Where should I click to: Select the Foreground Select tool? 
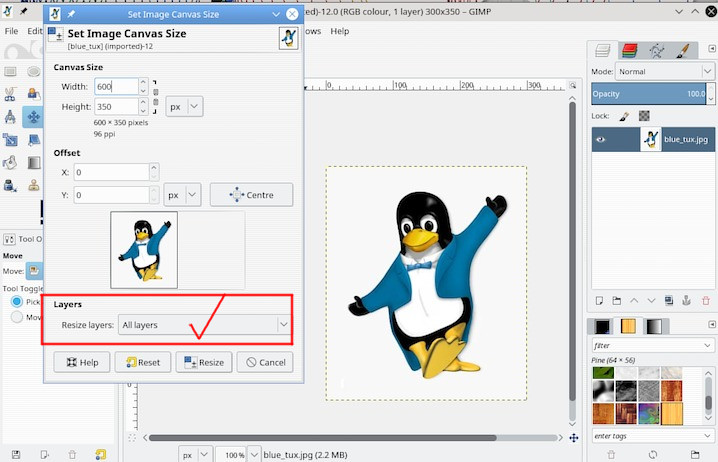coord(33,94)
